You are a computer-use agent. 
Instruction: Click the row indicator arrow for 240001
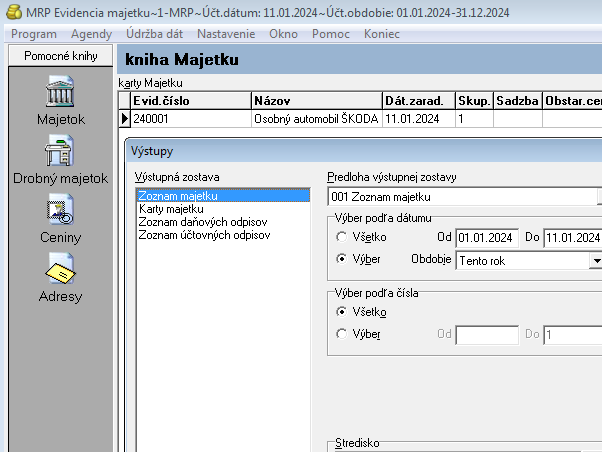click(x=124, y=119)
